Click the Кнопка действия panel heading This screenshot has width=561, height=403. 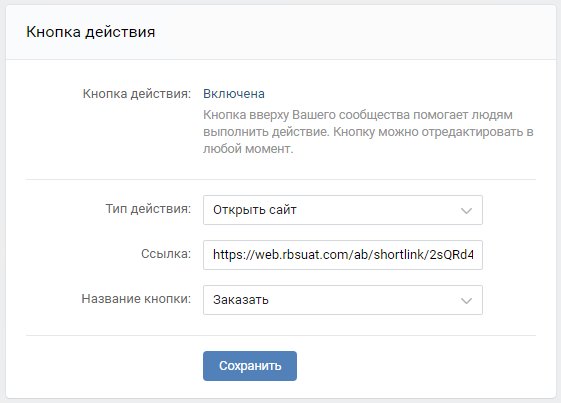coord(91,32)
